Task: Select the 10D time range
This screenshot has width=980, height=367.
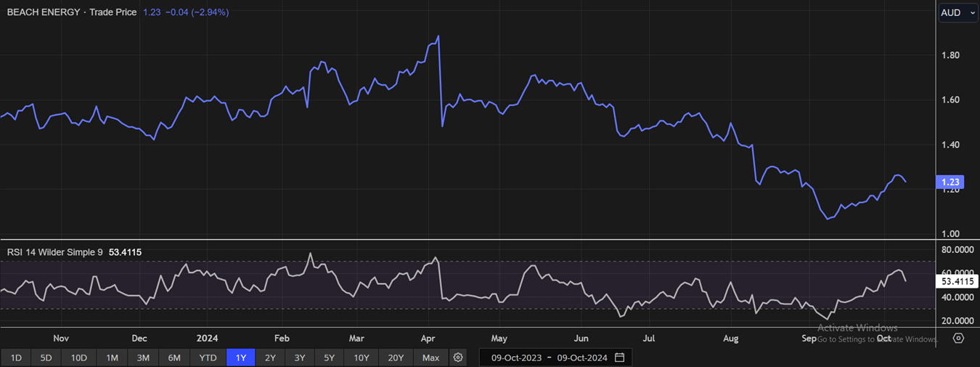Action: 79,358
